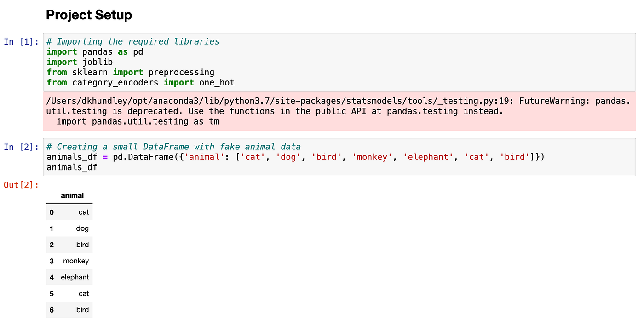Click the second code cell input area

click(x=339, y=157)
